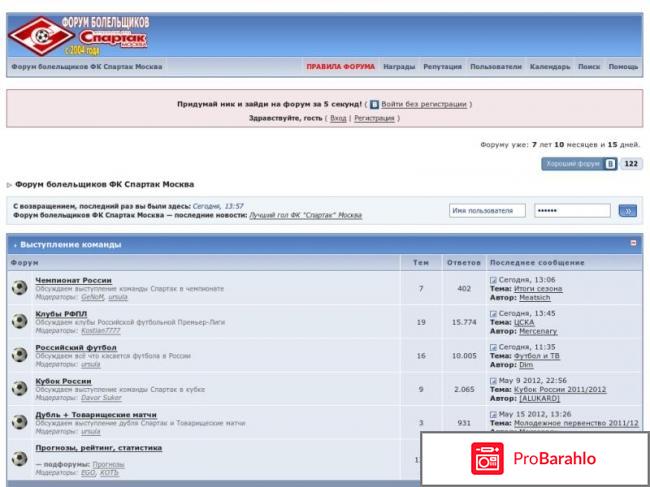Open the Поиск menu item
Screen dimensions: 650x487
589,66
